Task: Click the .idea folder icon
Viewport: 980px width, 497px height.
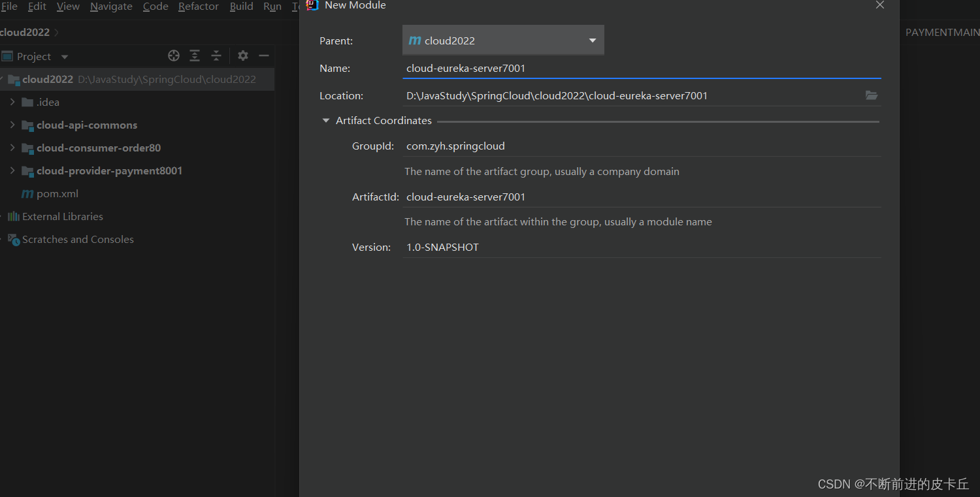Action: click(27, 103)
